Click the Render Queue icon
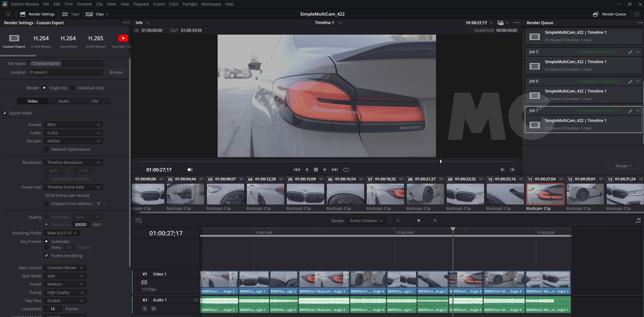The width and height of the screenshot is (644, 317). [595, 14]
